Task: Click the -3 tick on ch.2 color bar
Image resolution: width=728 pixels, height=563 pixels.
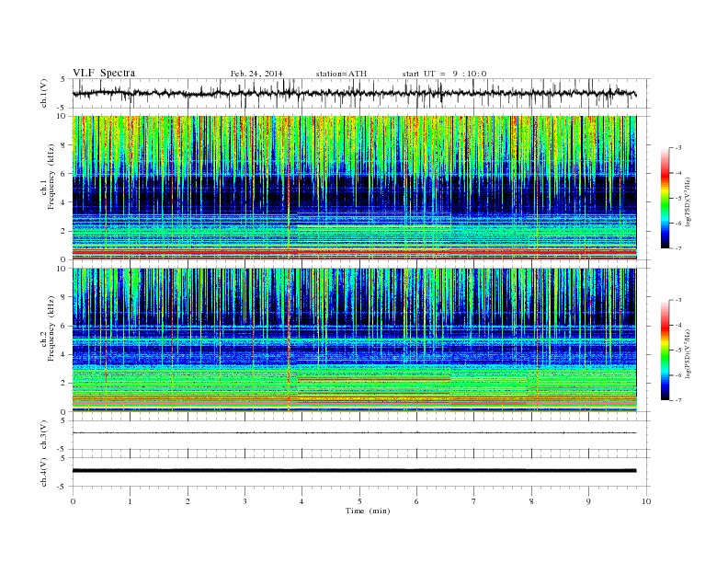Action: 678,300
